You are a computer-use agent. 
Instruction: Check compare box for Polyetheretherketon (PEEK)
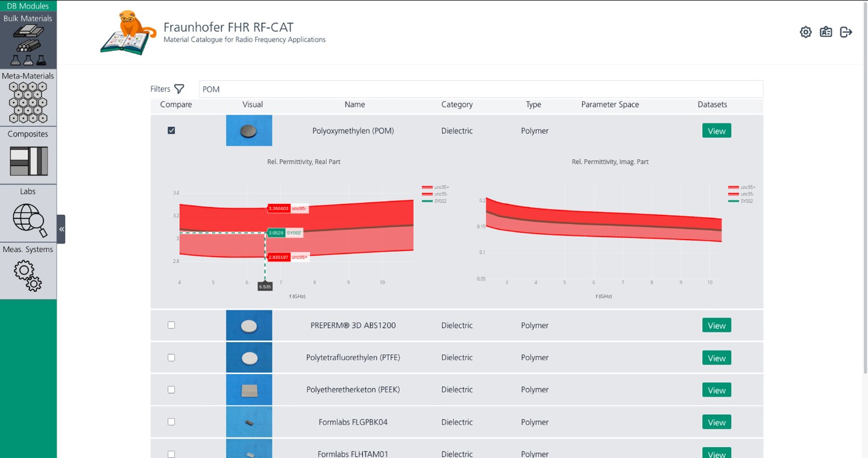click(x=171, y=390)
